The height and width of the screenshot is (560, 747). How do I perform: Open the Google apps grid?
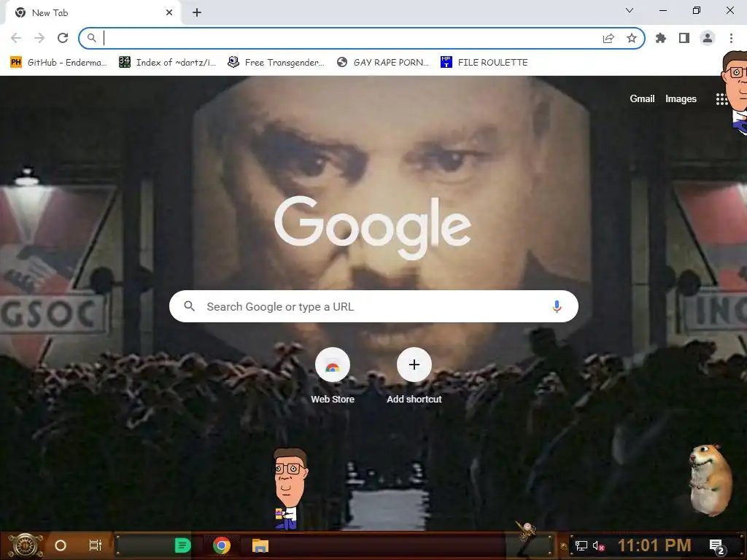click(721, 99)
